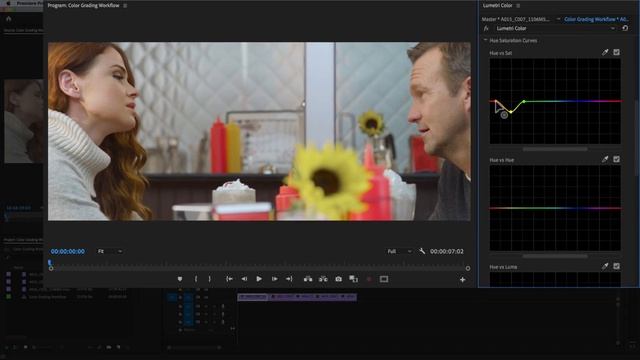The image size is (640, 360).
Task: Click the Program monitor video frame
Action: pyautogui.click(x=259, y=131)
